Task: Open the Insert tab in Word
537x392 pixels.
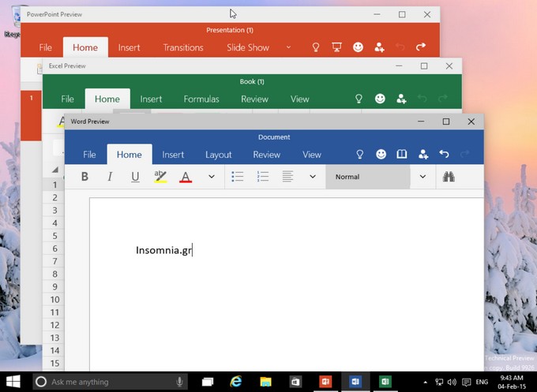Action: (173, 155)
